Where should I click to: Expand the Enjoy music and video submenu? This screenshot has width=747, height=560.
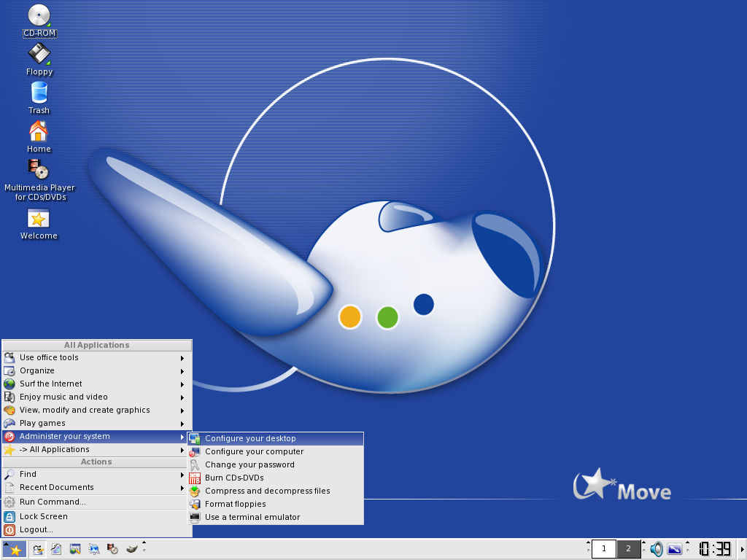(x=97, y=397)
